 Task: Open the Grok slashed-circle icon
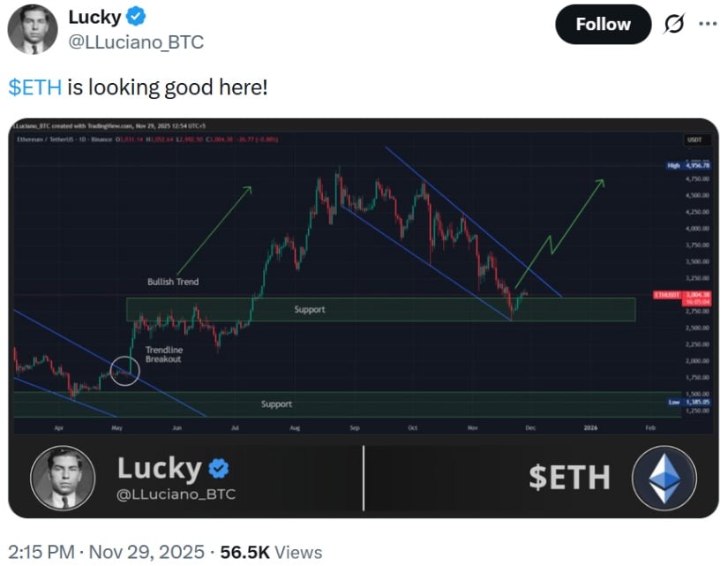click(674, 24)
